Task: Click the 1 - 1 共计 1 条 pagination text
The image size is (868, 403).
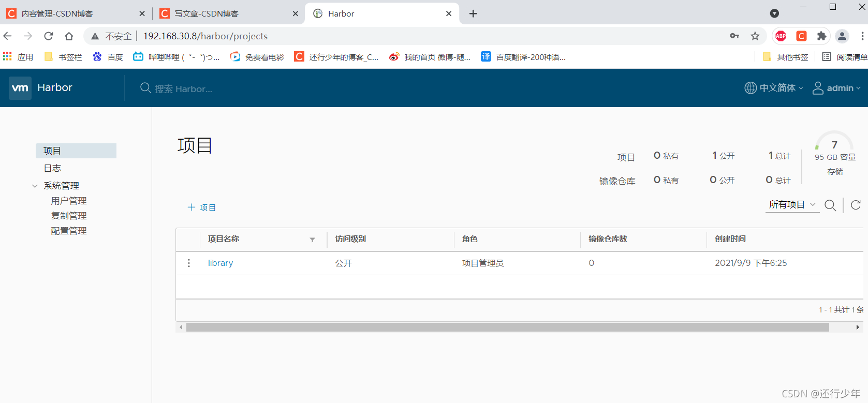Action: pyautogui.click(x=841, y=310)
